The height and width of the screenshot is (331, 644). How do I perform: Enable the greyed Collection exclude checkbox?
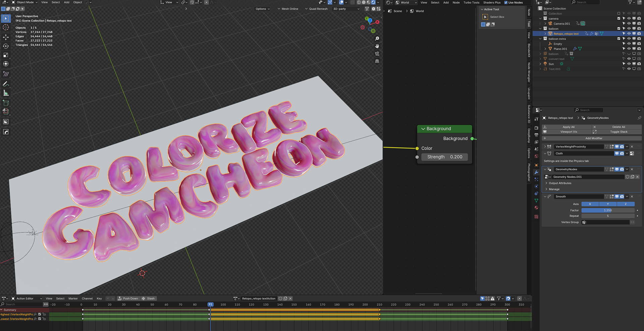[x=619, y=13]
